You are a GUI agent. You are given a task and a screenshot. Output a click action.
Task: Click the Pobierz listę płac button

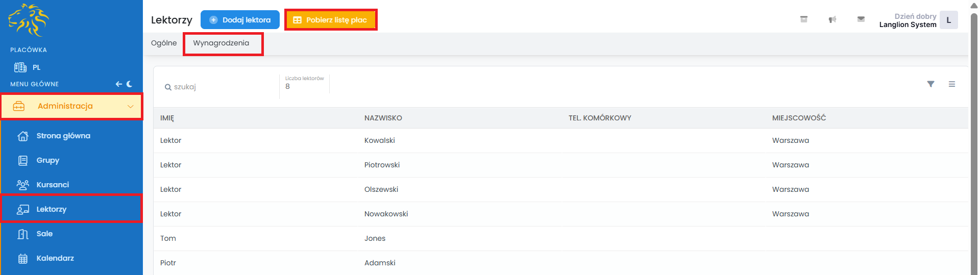(x=331, y=20)
